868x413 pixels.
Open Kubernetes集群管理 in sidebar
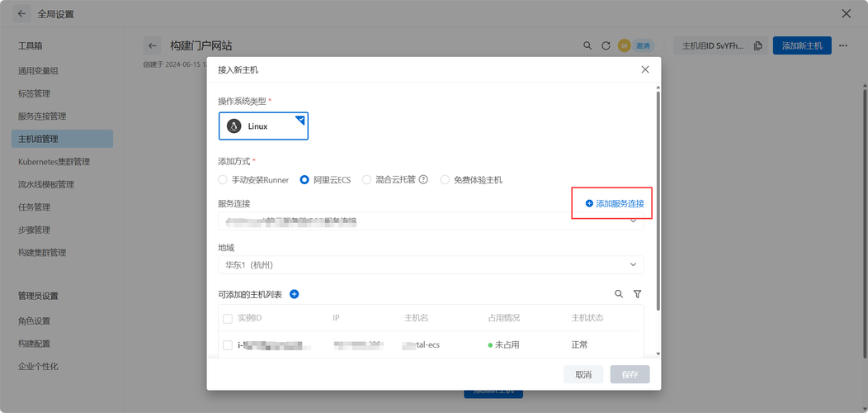pyautogui.click(x=54, y=162)
